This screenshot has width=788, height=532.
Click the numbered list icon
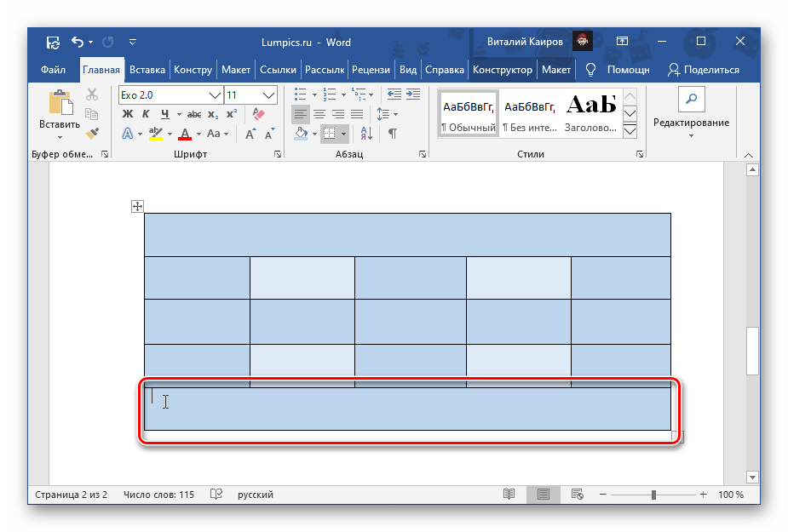(329, 94)
